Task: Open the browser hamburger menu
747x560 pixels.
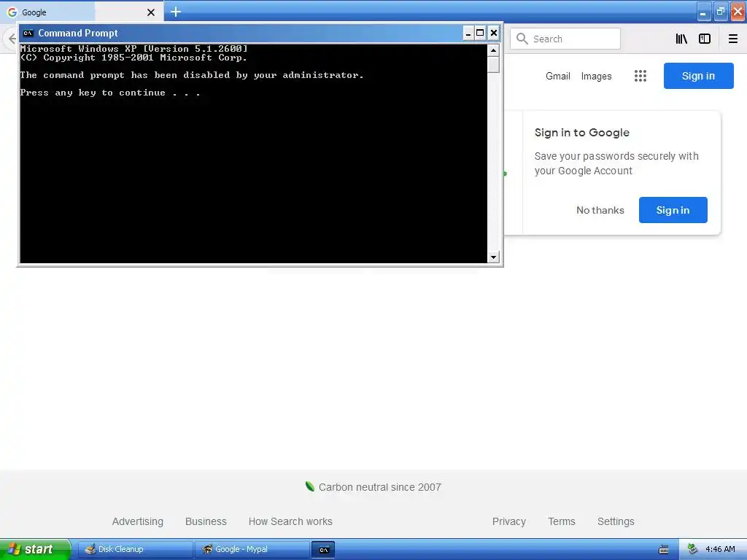Action: coord(733,39)
